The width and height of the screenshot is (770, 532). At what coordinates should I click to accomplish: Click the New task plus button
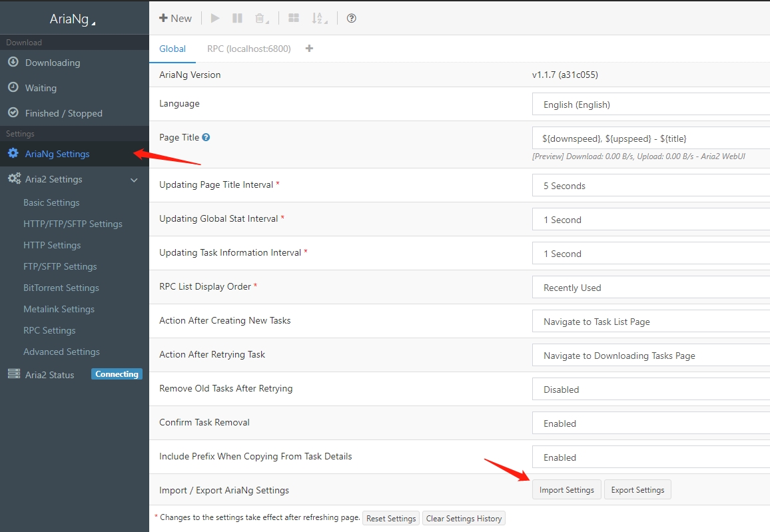(x=175, y=18)
